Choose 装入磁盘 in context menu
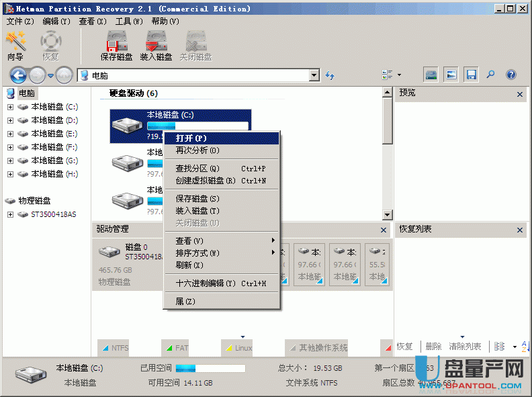This screenshot has height=397, width=532. click(x=222, y=211)
